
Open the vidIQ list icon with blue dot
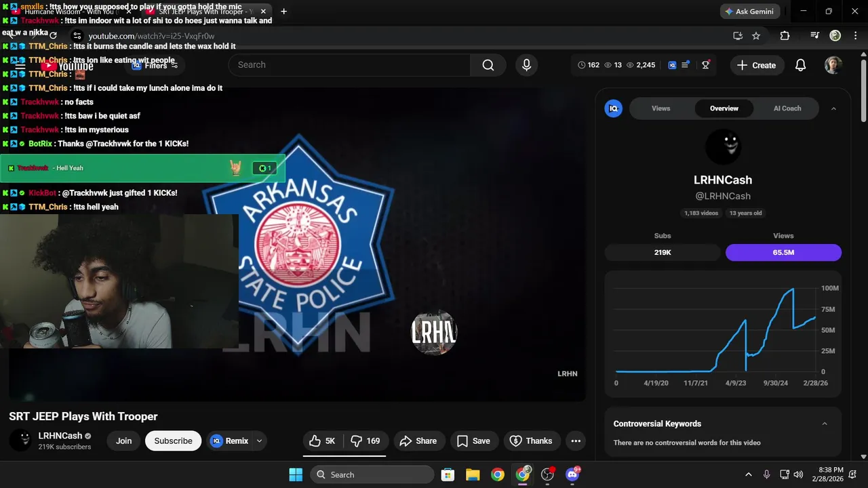click(x=686, y=65)
